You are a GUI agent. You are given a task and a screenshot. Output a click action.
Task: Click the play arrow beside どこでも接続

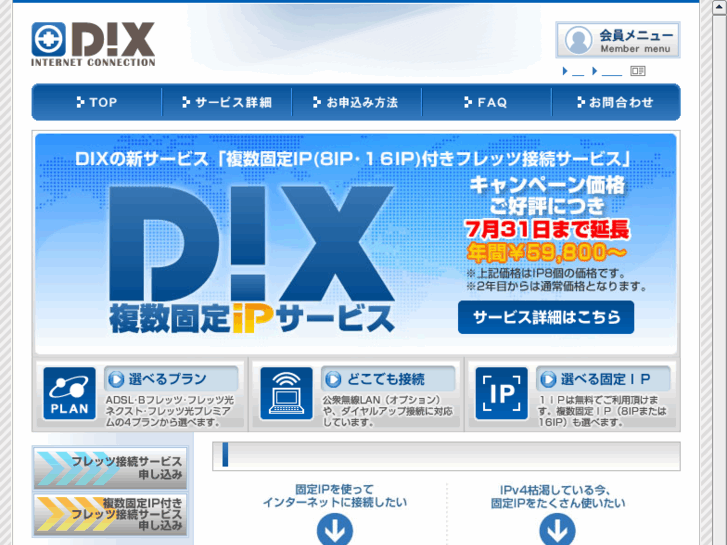pyautogui.click(x=333, y=379)
